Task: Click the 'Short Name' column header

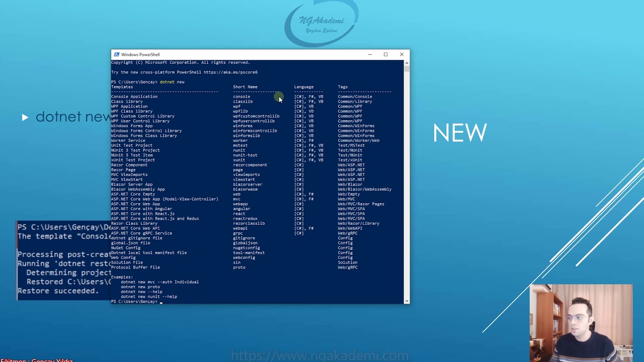Action: [245, 87]
